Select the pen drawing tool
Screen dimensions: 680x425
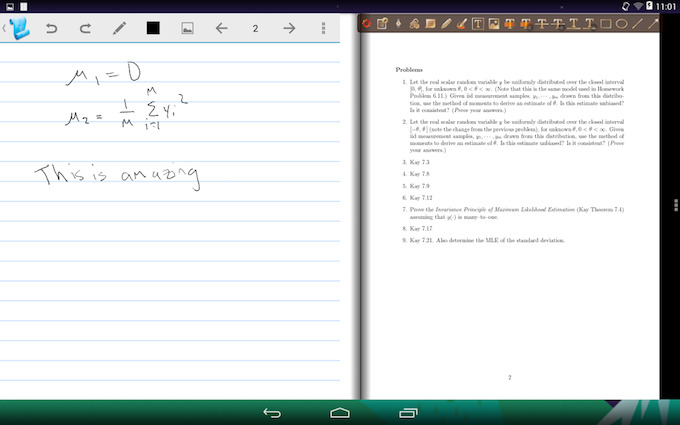[x=119, y=28]
